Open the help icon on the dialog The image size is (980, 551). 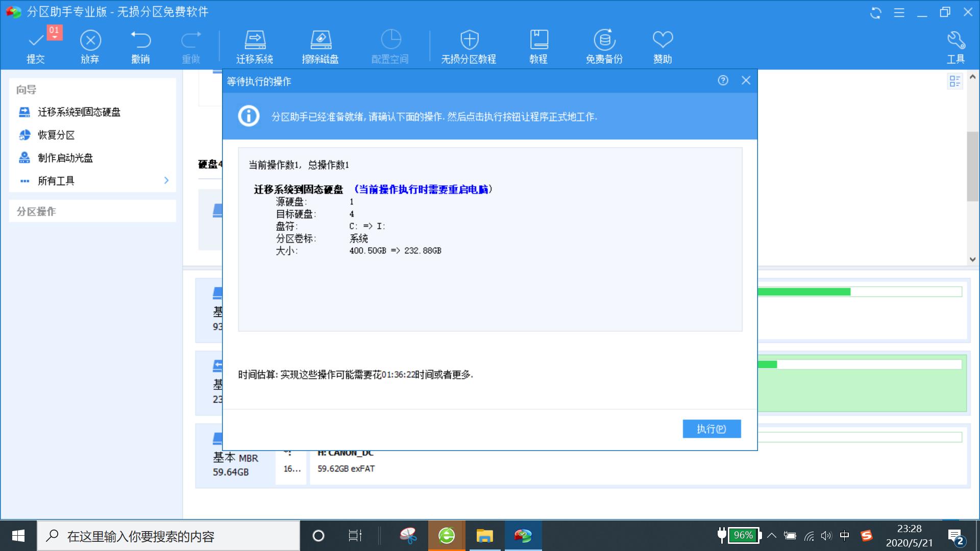[723, 81]
